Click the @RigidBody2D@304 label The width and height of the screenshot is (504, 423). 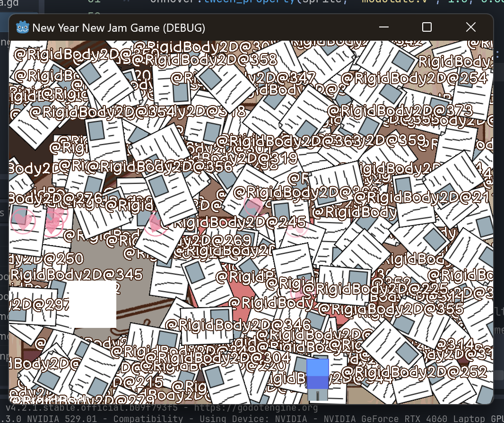click(x=217, y=357)
